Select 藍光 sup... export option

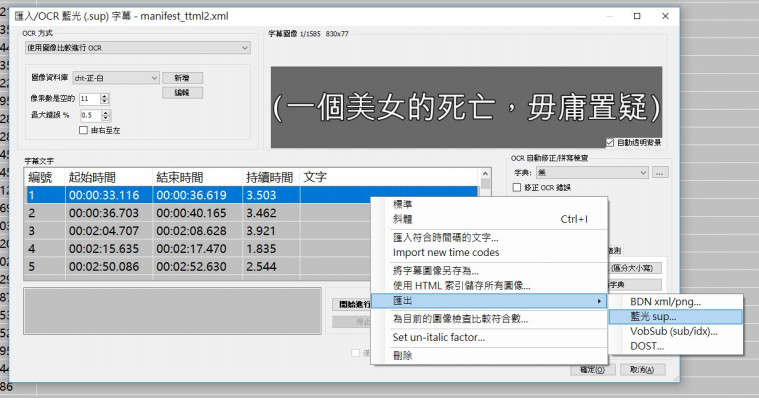pyautogui.click(x=676, y=317)
